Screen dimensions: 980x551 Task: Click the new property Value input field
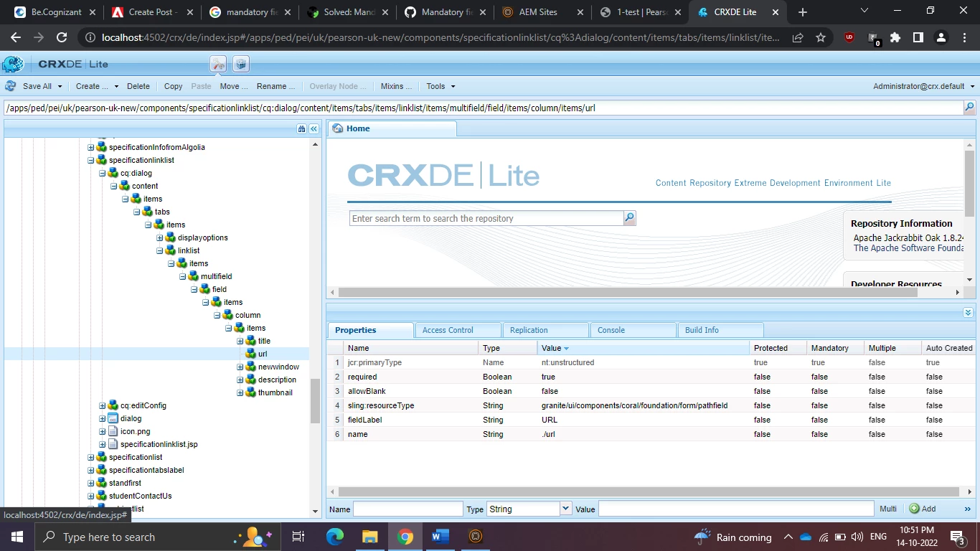click(x=736, y=509)
